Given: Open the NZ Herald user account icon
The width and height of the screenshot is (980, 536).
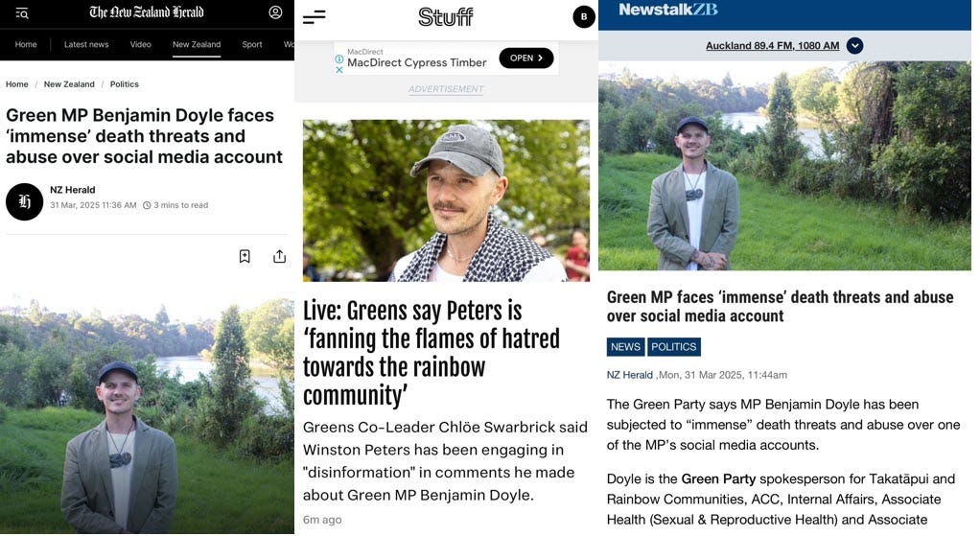Looking at the screenshot, I should click(275, 12).
